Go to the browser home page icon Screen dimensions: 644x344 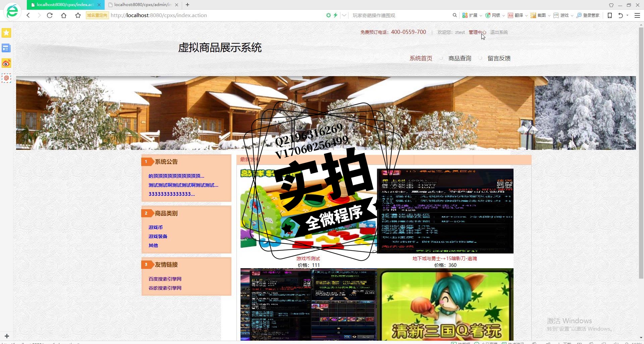point(64,15)
